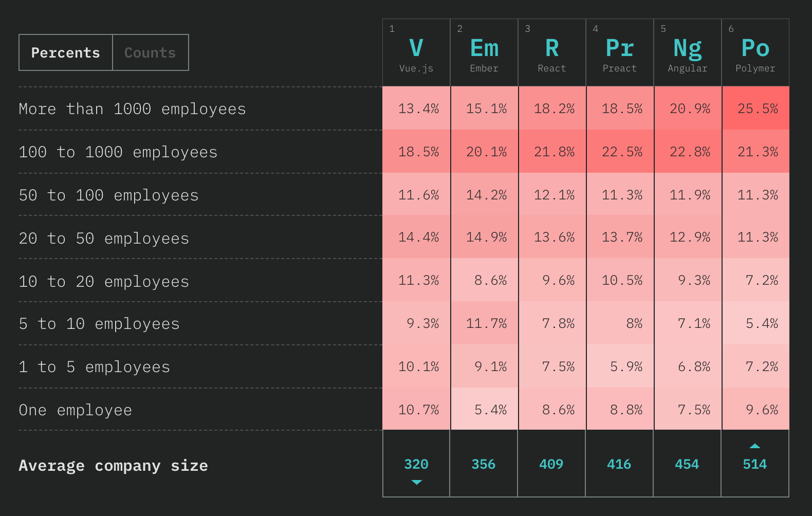
Task: Click the Angular 20.9% cell
Action: point(688,108)
